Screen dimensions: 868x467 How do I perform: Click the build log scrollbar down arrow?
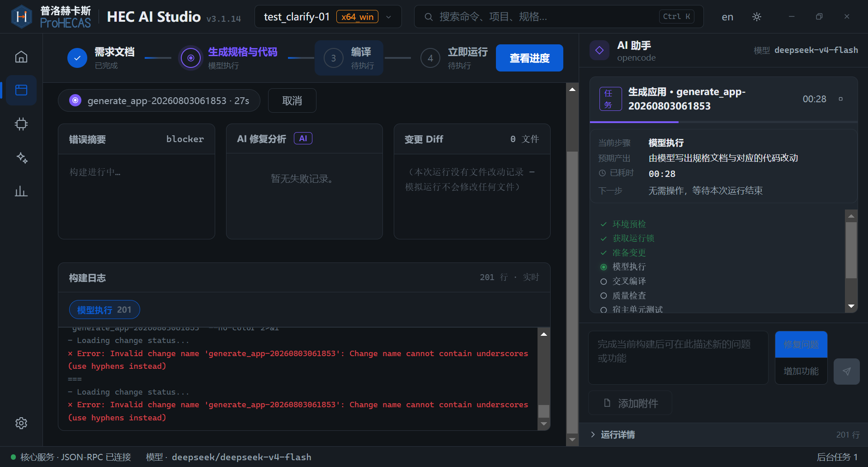[544, 424]
